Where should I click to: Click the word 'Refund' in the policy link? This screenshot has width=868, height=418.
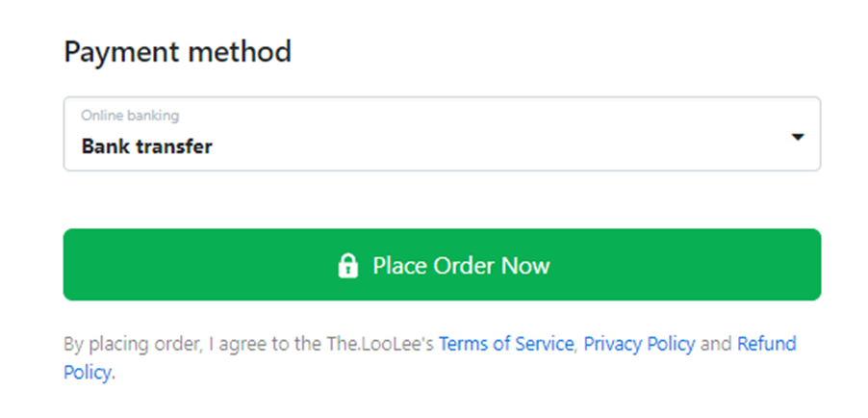click(766, 344)
